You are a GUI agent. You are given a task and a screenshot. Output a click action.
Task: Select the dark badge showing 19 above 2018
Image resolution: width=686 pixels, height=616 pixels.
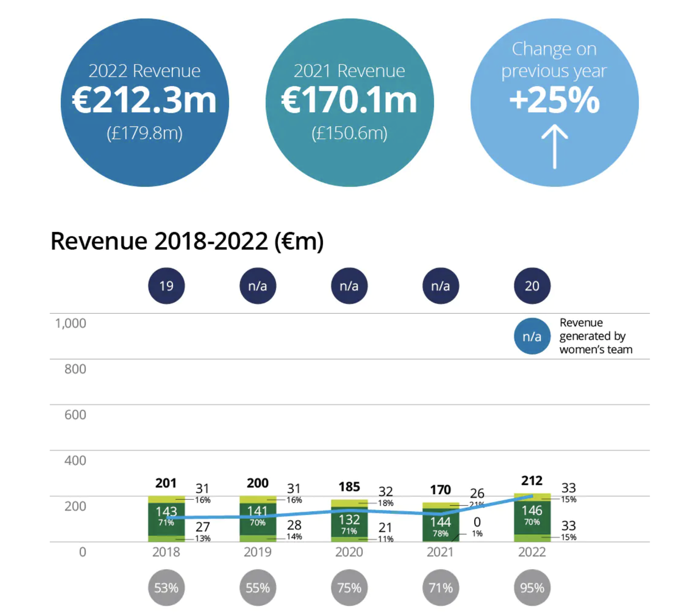(166, 286)
